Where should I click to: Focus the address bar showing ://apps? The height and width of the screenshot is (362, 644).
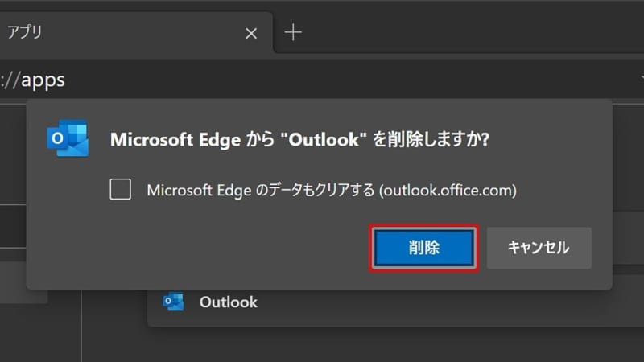(320, 80)
